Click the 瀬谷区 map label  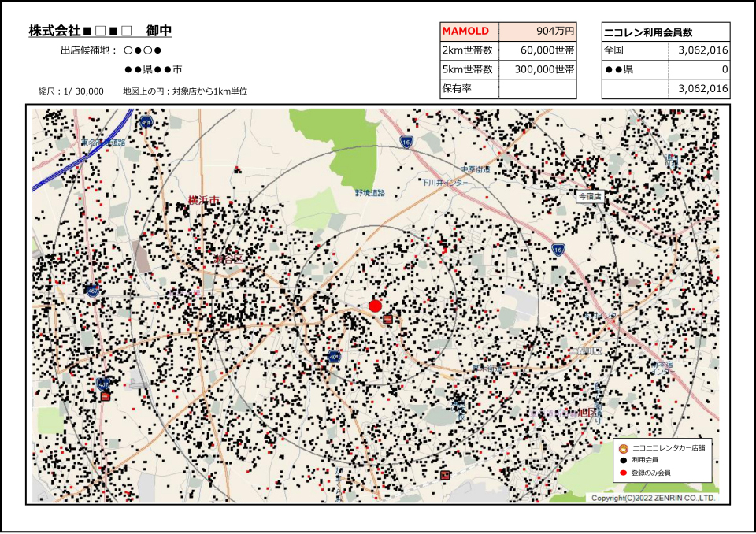pyautogui.click(x=230, y=259)
